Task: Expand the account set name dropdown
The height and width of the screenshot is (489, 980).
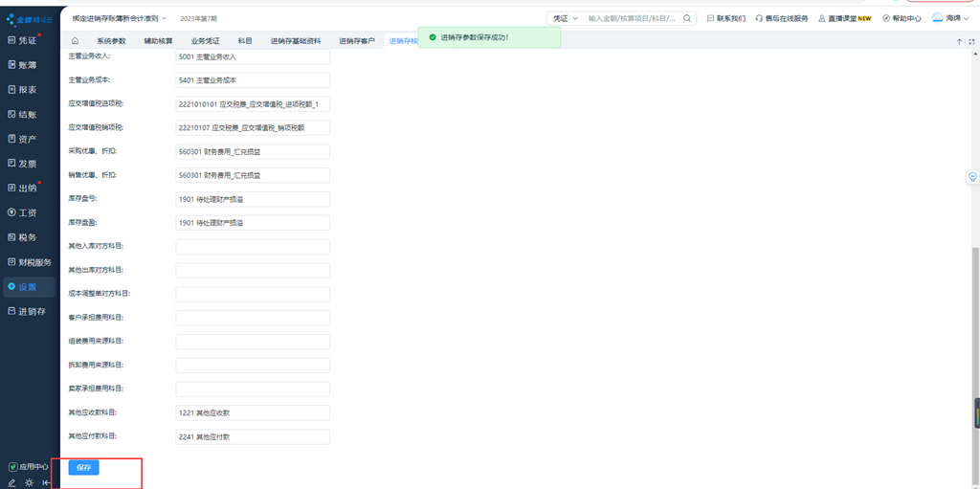Action: coord(120,19)
